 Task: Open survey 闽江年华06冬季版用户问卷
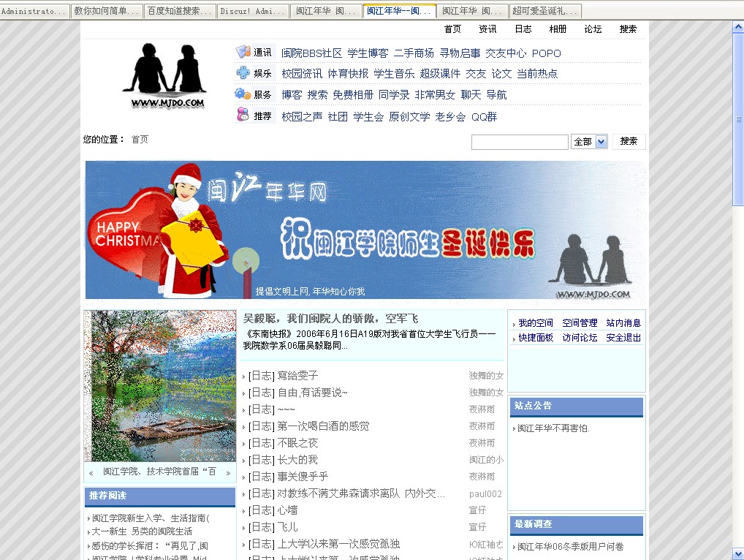click(x=571, y=547)
